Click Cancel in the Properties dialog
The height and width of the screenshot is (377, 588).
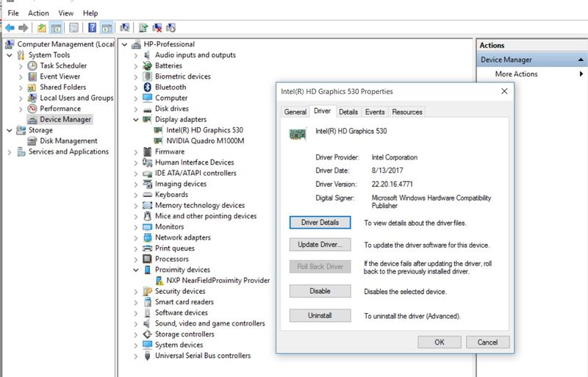[487, 342]
